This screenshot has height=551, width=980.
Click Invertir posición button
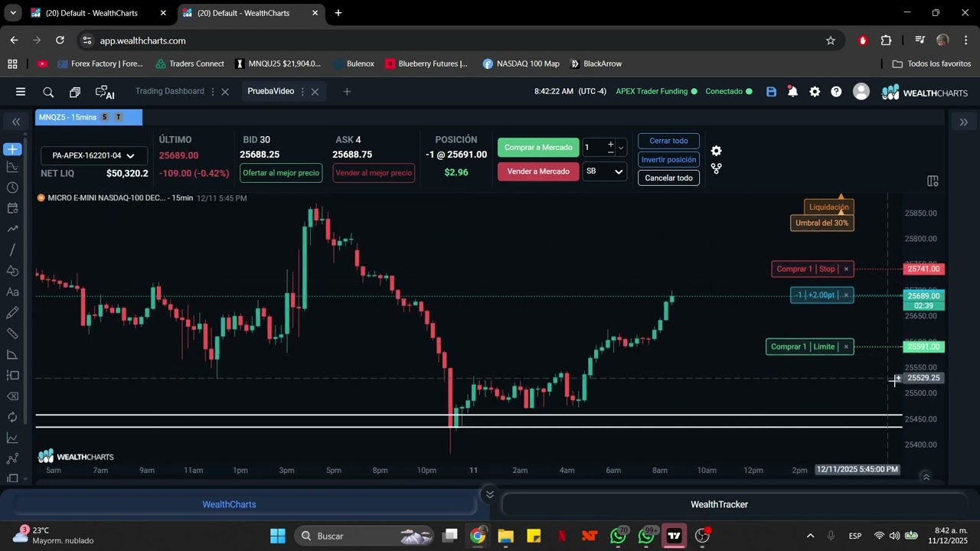668,159
